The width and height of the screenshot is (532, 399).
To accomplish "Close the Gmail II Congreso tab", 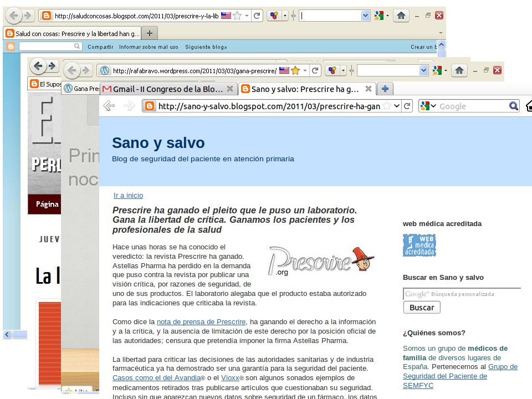I will (x=230, y=89).
